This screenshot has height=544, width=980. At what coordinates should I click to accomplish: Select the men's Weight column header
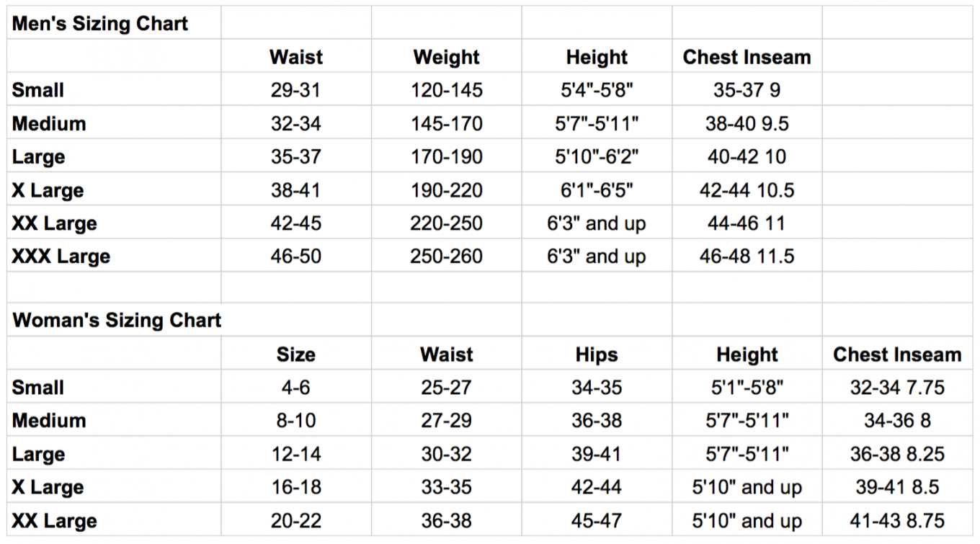point(446,57)
